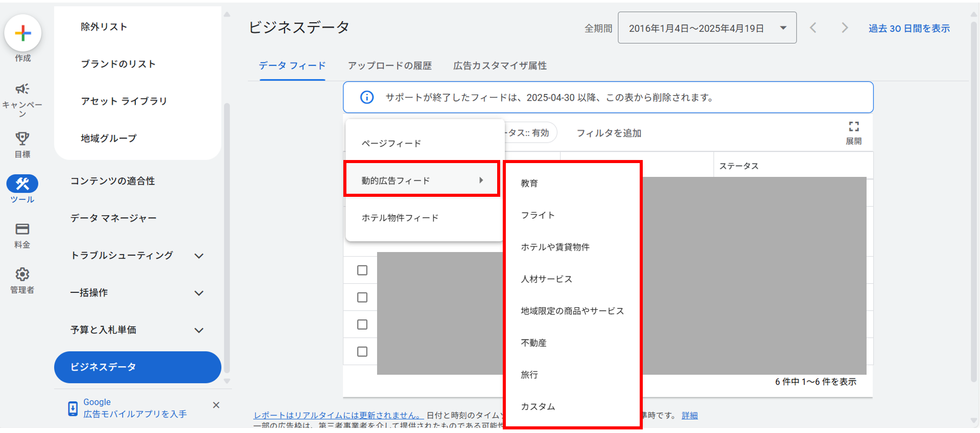980x433 pixels.
Task: Click the sidebar scroll-down arrow
Action: [x=227, y=381]
